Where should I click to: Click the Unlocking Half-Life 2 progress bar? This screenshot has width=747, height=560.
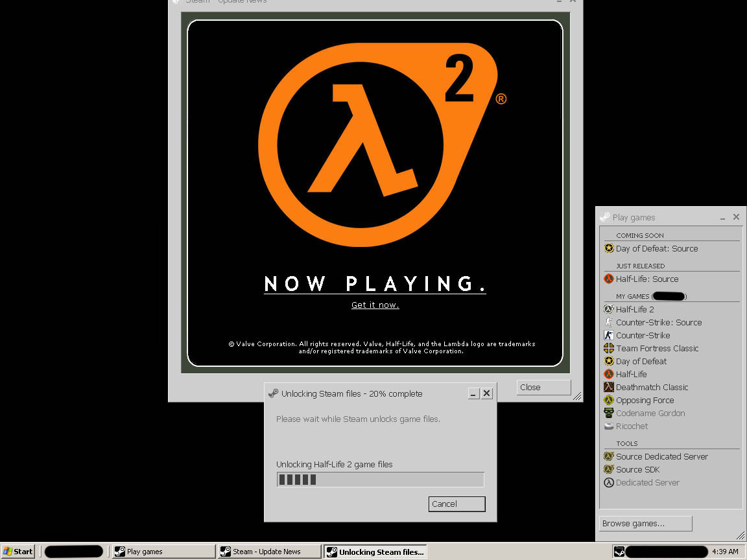pyautogui.click(x=380, y=480)
